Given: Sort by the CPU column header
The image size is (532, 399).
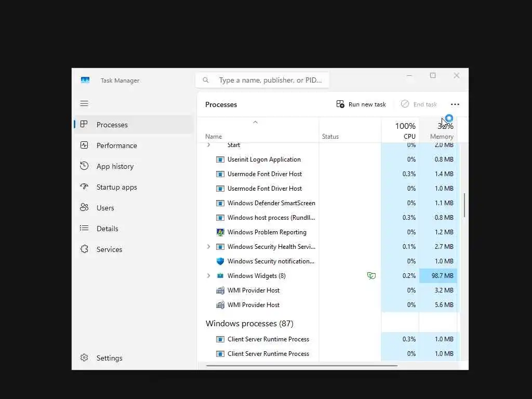Looking at the screenshot, I should click(401, 130).
